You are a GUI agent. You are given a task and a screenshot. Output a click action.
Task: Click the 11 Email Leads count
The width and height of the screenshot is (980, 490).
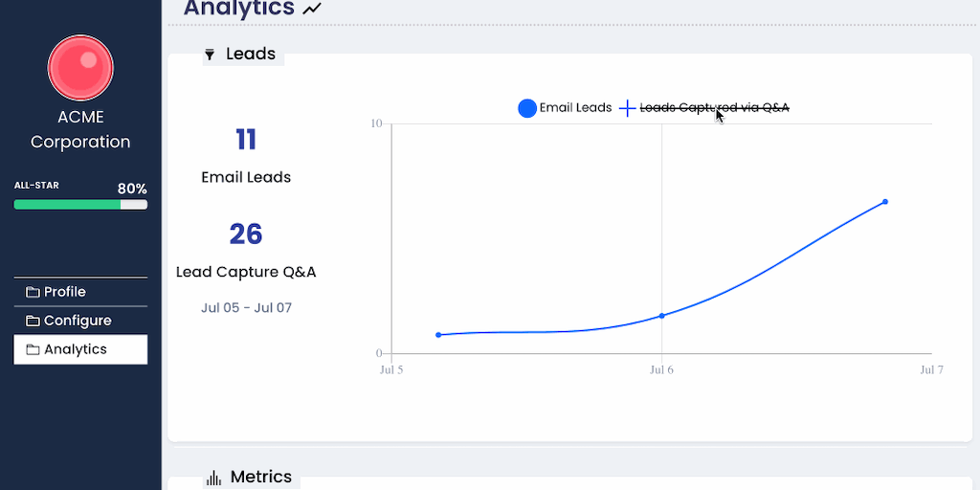point(246,140)
